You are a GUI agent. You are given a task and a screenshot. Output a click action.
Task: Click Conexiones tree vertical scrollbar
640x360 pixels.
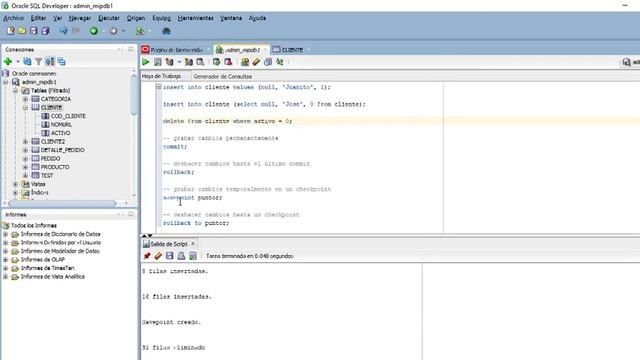click(134, 96)
